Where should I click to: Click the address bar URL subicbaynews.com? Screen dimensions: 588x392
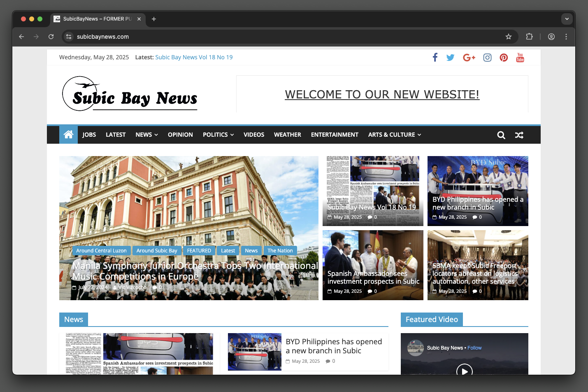click(103, 37)
